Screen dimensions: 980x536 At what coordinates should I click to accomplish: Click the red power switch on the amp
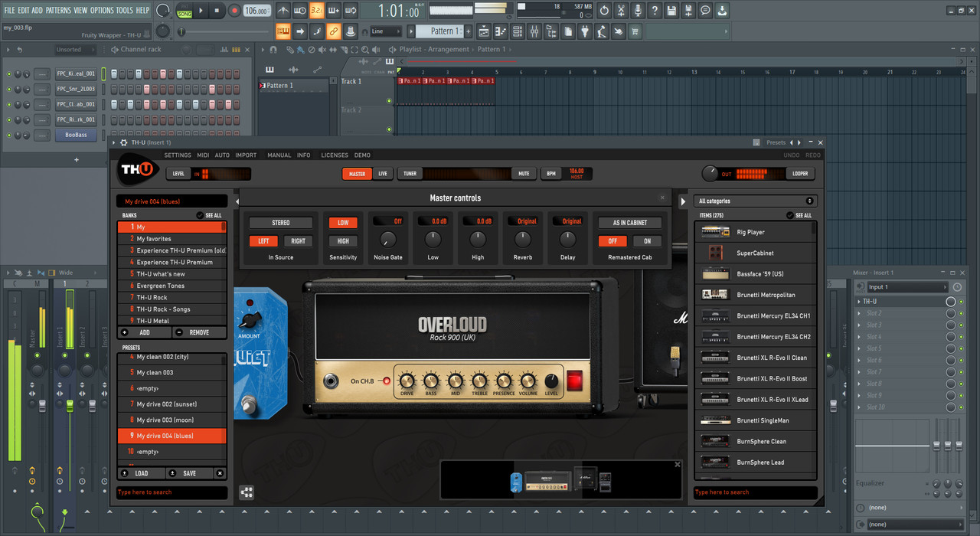[574, 380]
